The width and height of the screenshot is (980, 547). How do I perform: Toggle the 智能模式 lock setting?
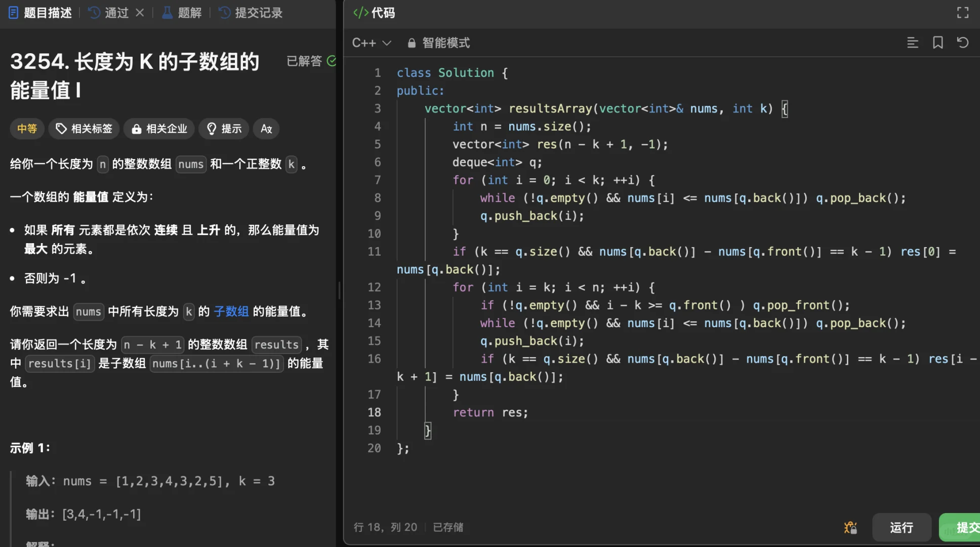[439, 43]
